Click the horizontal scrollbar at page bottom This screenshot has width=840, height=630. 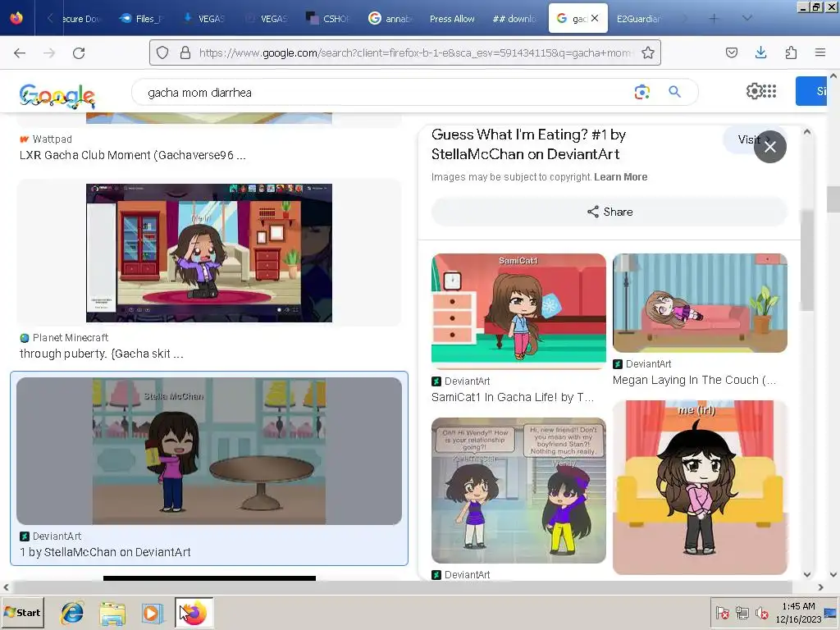pos(402,587)
